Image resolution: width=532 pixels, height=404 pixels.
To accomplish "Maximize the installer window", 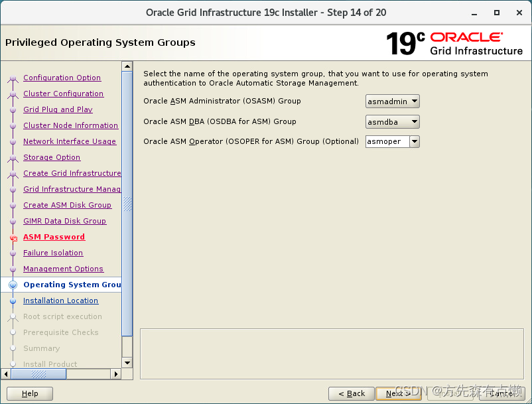I will (497, 13).
